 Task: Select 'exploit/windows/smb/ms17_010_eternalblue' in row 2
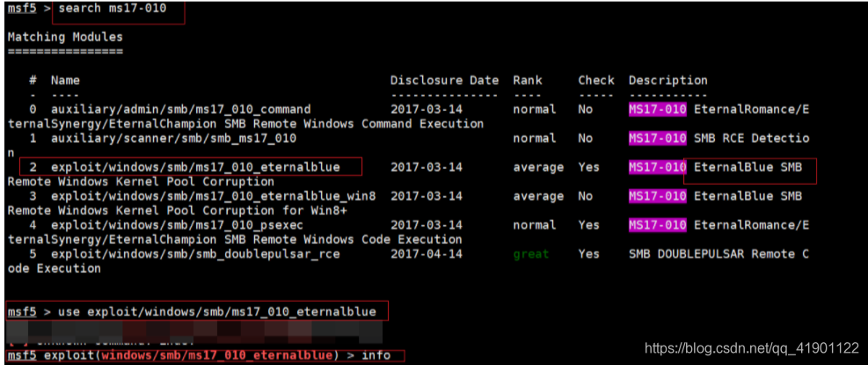[x=195, y=167]
